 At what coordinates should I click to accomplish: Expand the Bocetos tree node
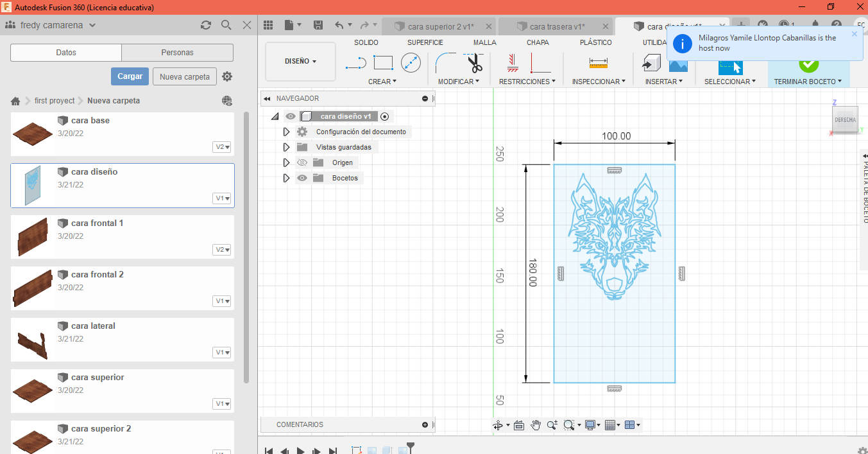(x=286, y=178)
